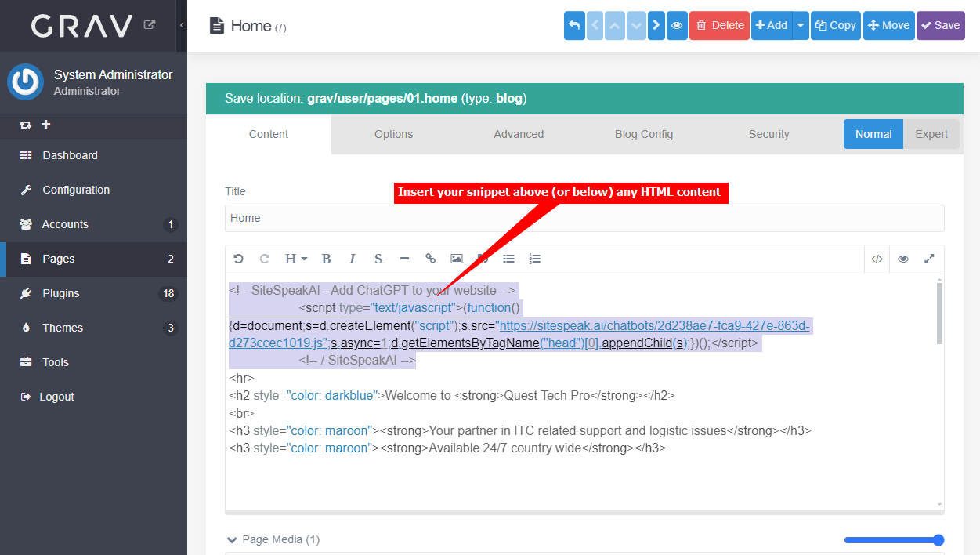Screen dimensions: 980x555
Task: Insert an ordered numbered list
Action: 535,259
